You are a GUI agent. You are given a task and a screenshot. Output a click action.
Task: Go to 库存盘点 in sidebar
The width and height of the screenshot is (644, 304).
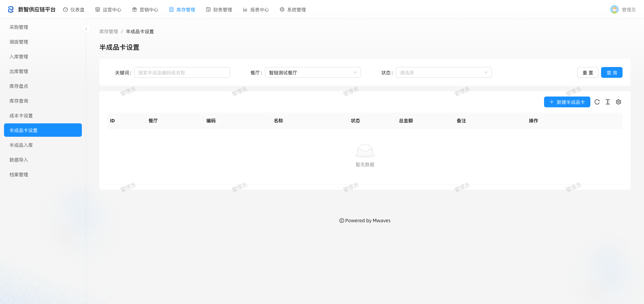click(43, 86)
